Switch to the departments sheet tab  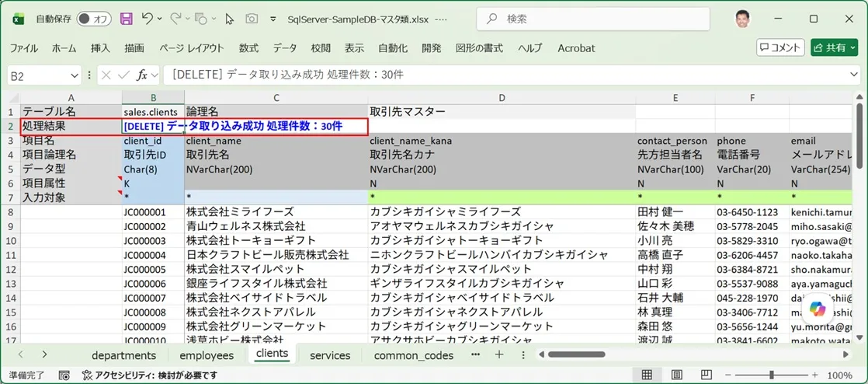(x=123, y=355)
